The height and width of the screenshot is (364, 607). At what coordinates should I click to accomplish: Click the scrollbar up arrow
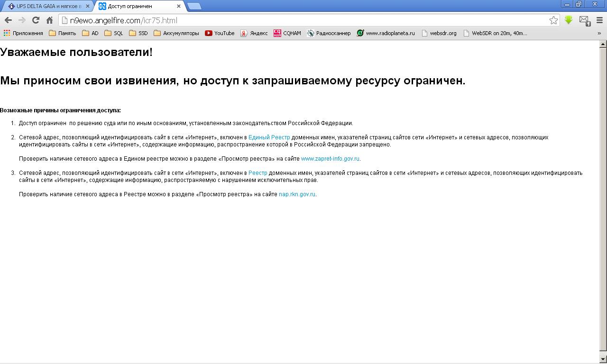(603, 44)
